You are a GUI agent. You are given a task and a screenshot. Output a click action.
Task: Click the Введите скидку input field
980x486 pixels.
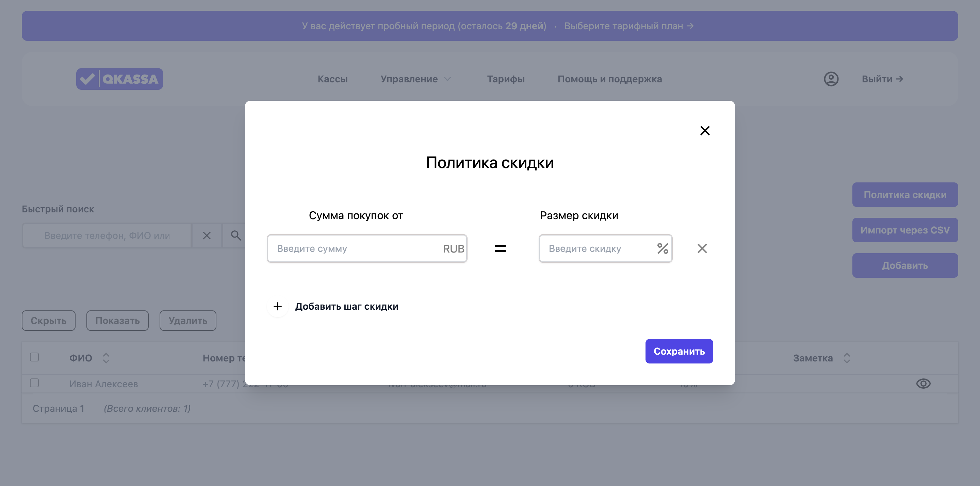597,248
